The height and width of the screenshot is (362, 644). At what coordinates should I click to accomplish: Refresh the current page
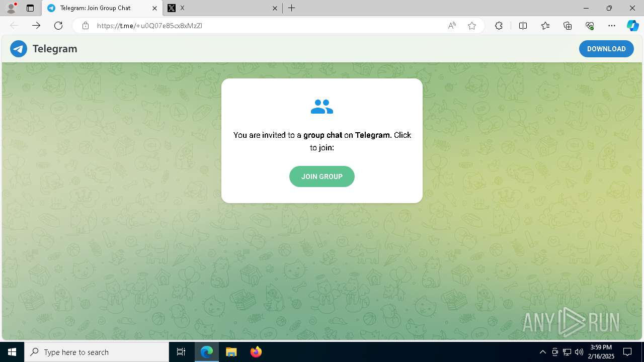click(x=58, y=26)
